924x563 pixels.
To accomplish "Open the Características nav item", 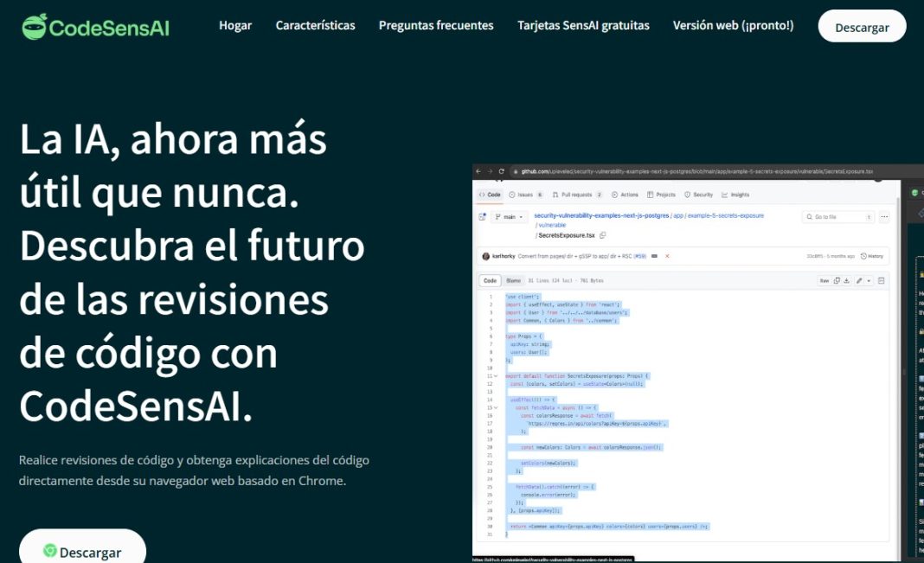I will (315, 25).
